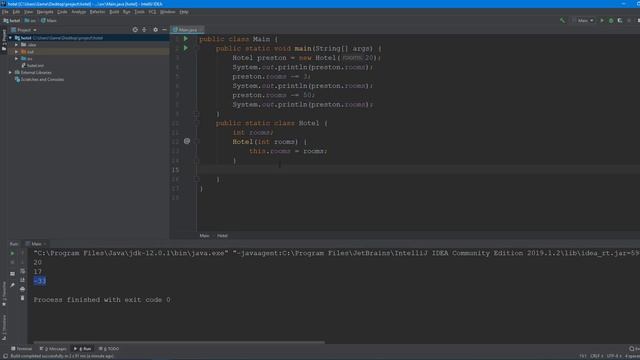This screenshot has width=640, height=360.
Task: Click the Structure vertical side tab
Action: (x=4, y=327)
